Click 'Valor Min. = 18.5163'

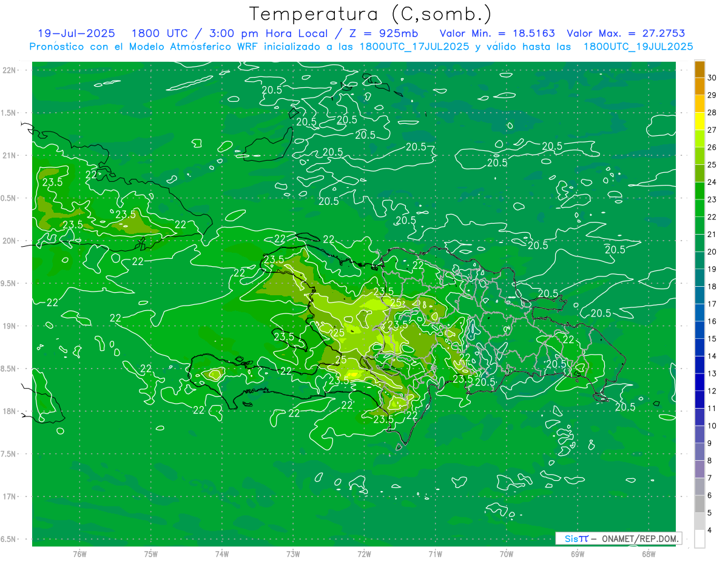(497, 33)
